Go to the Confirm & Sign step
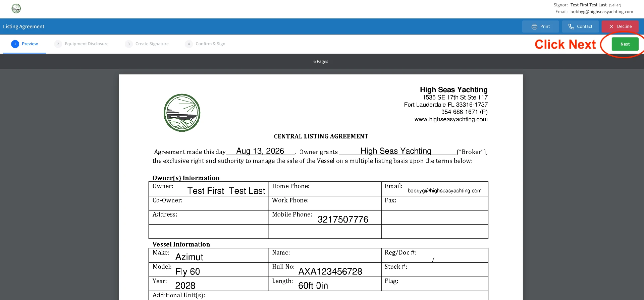This screenshot has height=300, width=644. point(205,44)
